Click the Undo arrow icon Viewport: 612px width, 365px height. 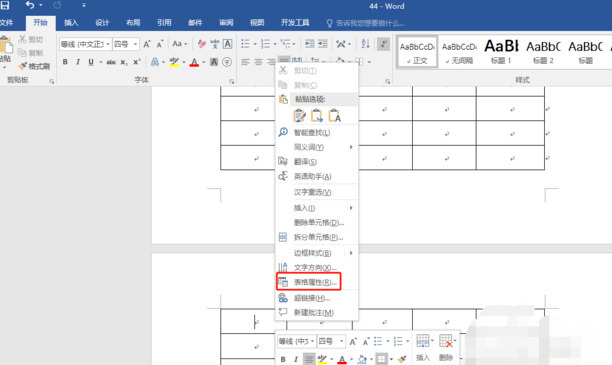[30, 5]
